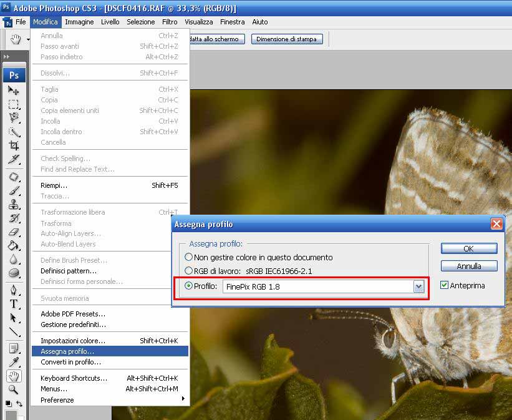Select the History Brush tool
Screen dimensions: 512x420
pyautogui.click(x=14, y=218)
